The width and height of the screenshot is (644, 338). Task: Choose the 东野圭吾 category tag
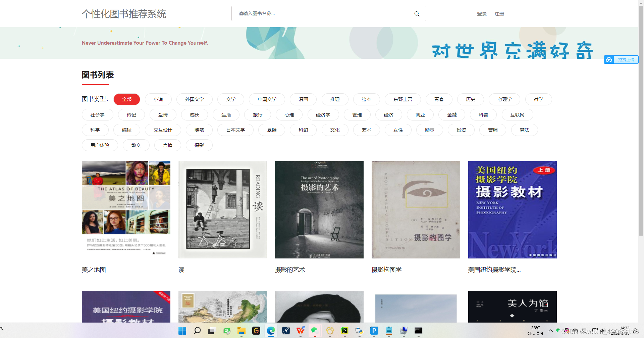pos(402,99)
